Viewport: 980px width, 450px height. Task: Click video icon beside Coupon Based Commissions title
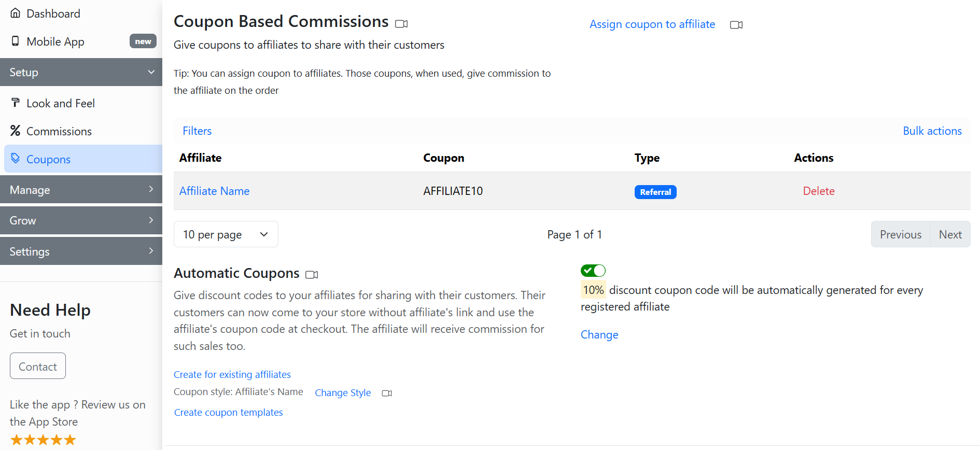[401, 24]
